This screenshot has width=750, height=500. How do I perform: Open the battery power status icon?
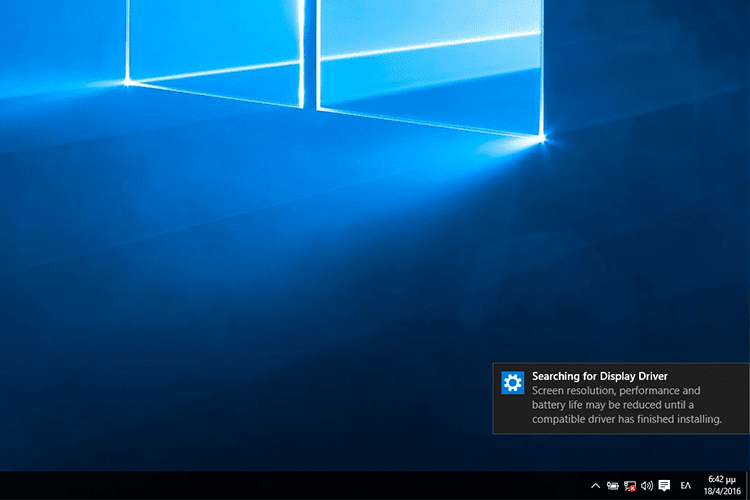(612, 486)
